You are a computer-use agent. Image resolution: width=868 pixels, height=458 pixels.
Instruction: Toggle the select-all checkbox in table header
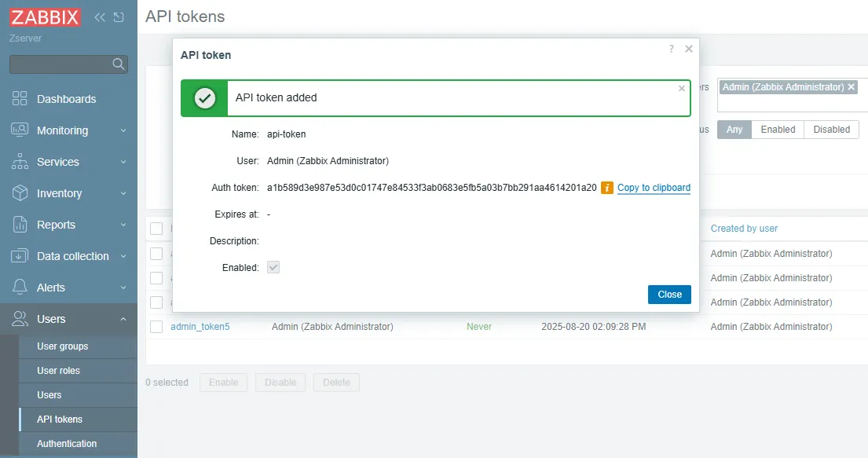coord(156,228)
